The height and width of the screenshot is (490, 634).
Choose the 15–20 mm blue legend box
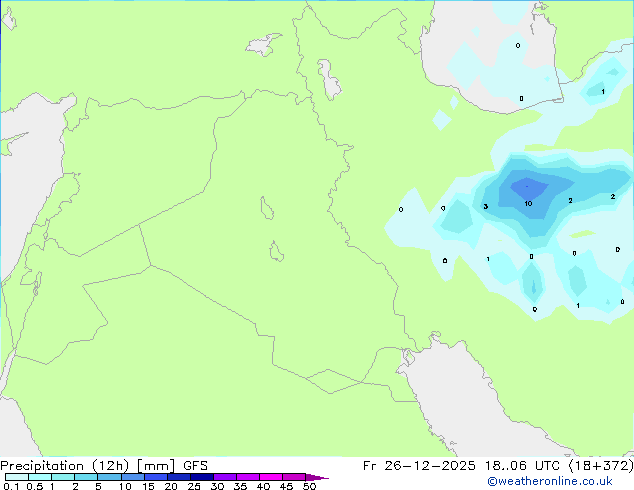156,477
